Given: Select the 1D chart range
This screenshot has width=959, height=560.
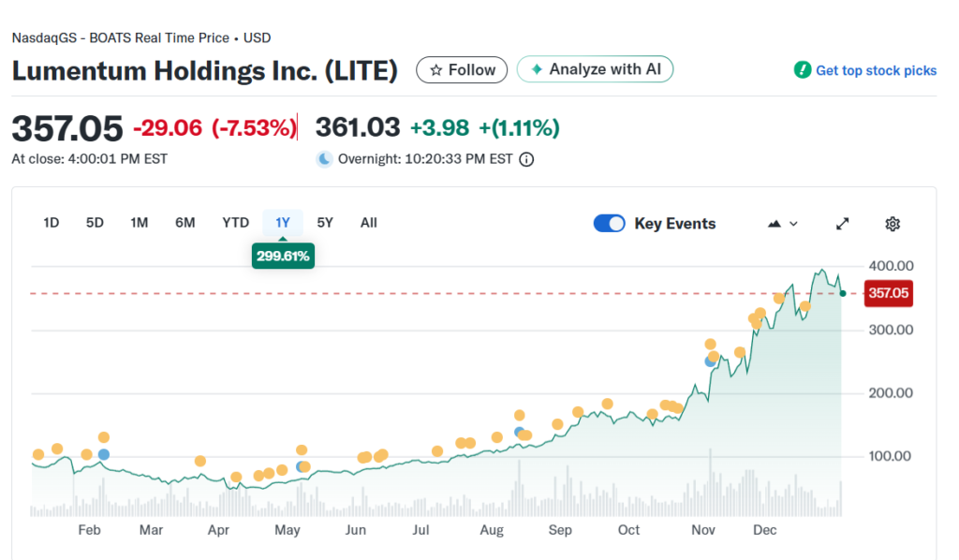Looking at the screenshot, I should pos(52,223).
